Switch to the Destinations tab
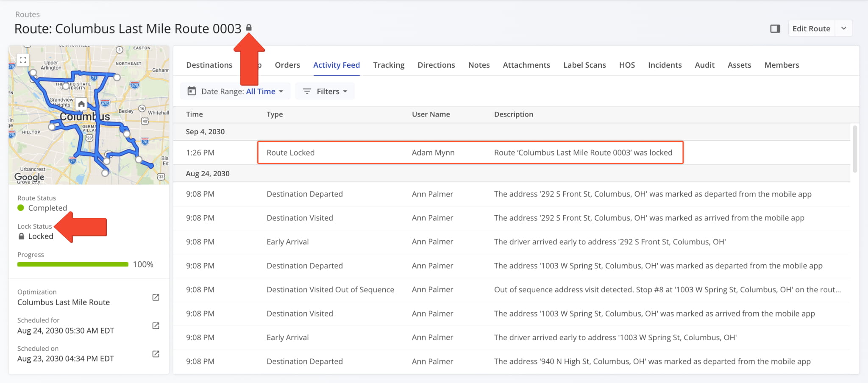The image size is (868, 383). [209, 65]
